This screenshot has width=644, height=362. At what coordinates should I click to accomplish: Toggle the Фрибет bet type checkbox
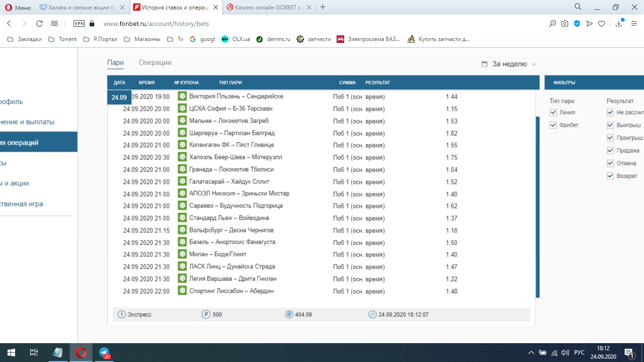coord(553,125)
